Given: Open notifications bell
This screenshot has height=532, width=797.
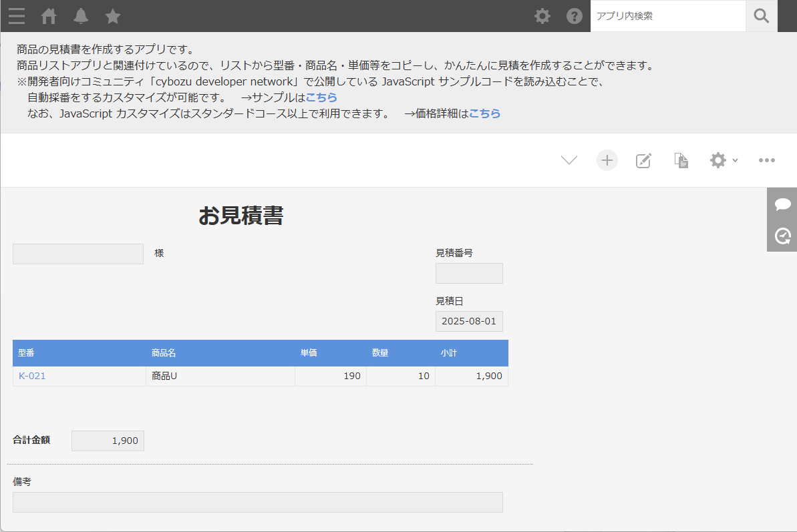Looking at the screenshot, I should coord(81,16).
